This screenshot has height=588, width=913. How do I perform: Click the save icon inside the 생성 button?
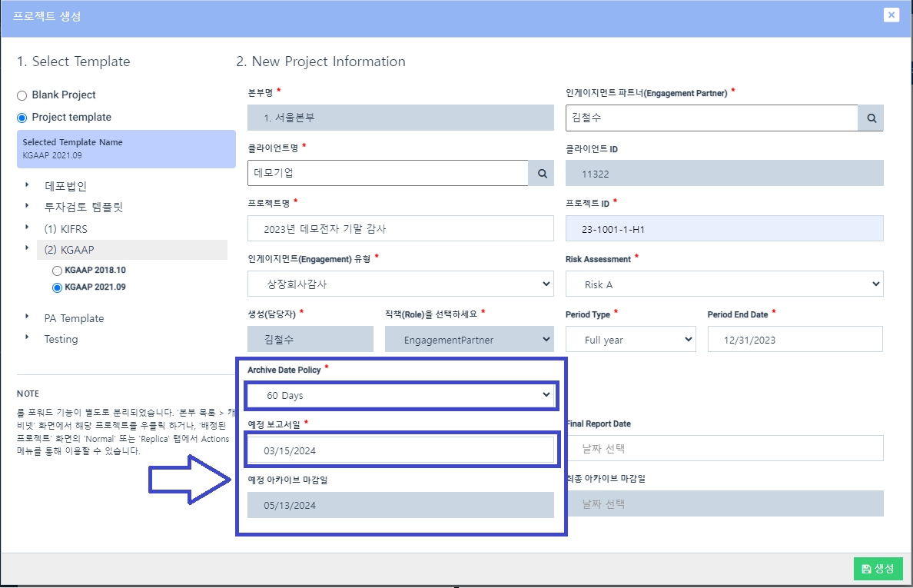pos(867,569)
